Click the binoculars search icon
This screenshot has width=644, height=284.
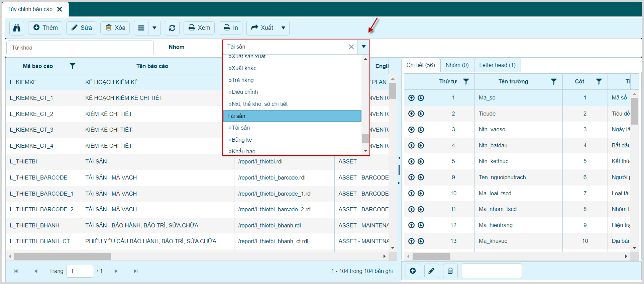pyautogui.click(x=17, y=28)
